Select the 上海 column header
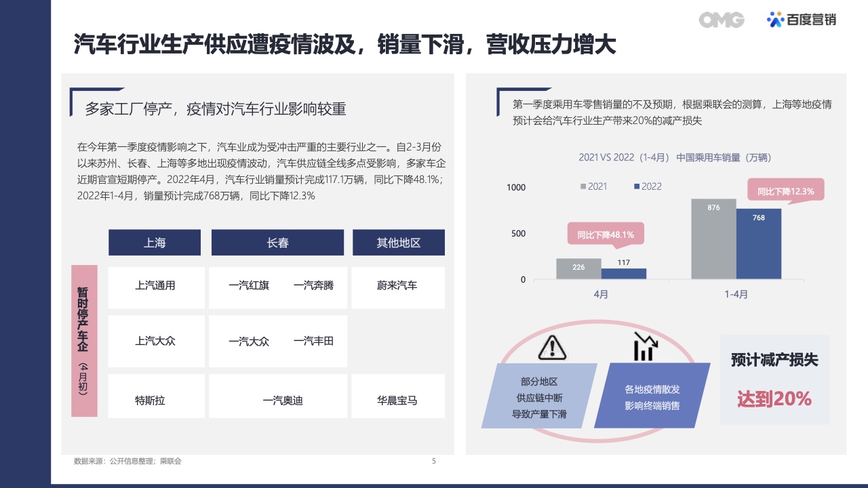 tap(155, 243)
